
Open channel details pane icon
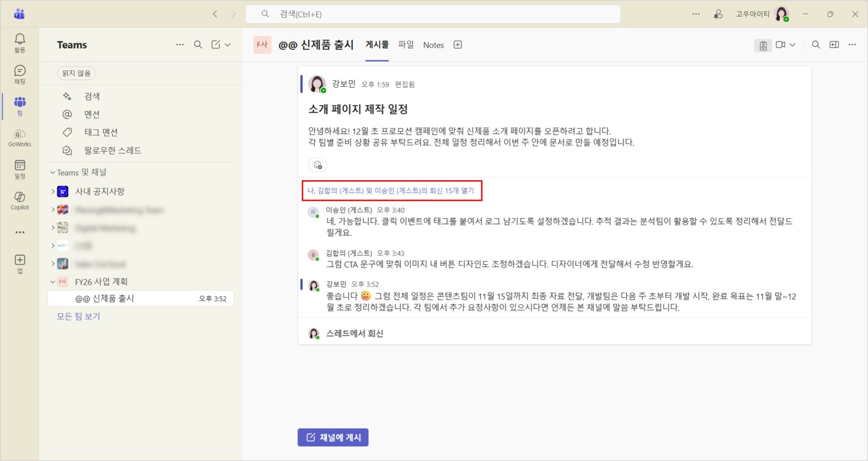834,45
